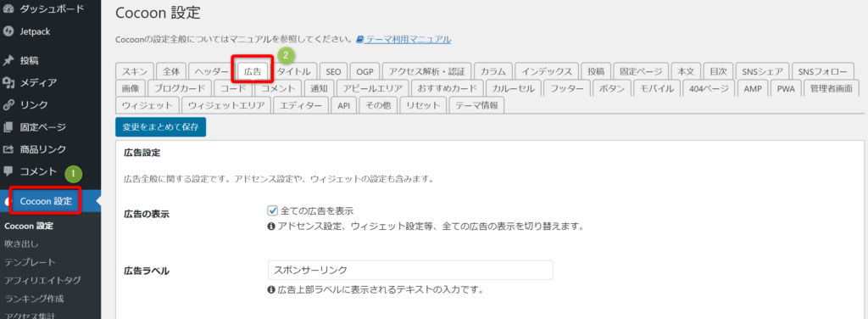Click the speech bubble icon for コメント
The height and width of the screenshot is (319, 868).
(8, 171)
